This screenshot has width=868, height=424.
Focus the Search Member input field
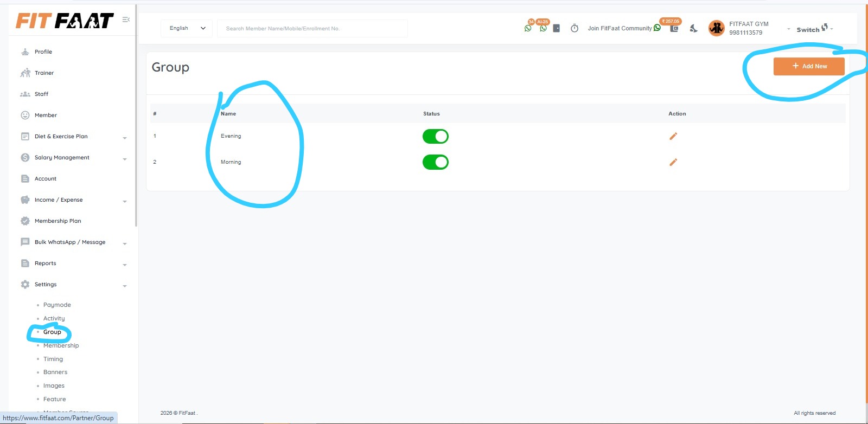tap(312, 28)
